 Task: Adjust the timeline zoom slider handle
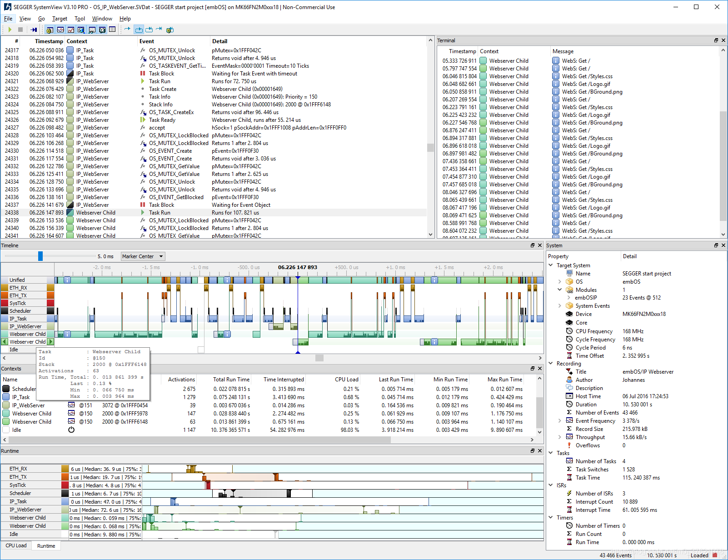click(40, 256)
